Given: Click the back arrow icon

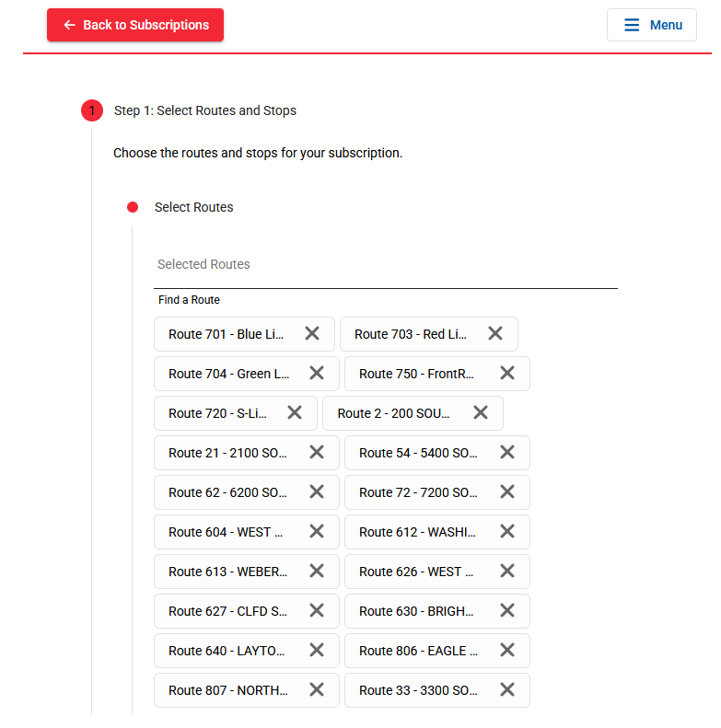Looking at the screenshot, I should (70, 25).
